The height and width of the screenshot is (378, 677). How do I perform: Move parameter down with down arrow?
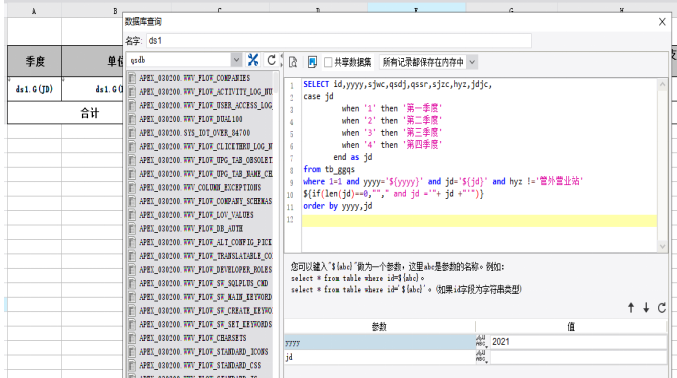pos(646,308)
